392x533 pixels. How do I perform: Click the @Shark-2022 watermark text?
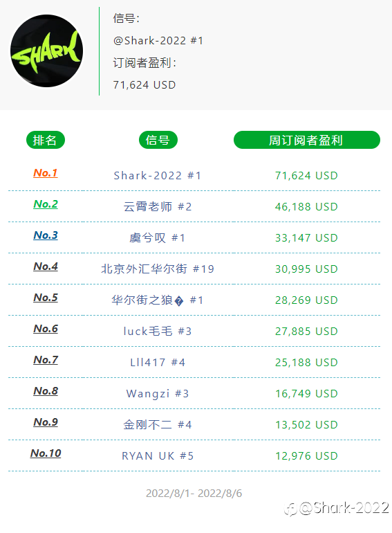tap(344, 508)
